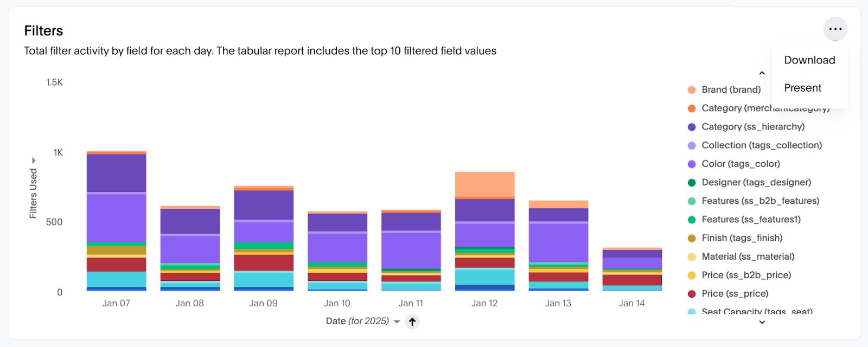The image size is (868, 347).
Task: Click the sort ascending arrow icon
Action: point(412,322)
